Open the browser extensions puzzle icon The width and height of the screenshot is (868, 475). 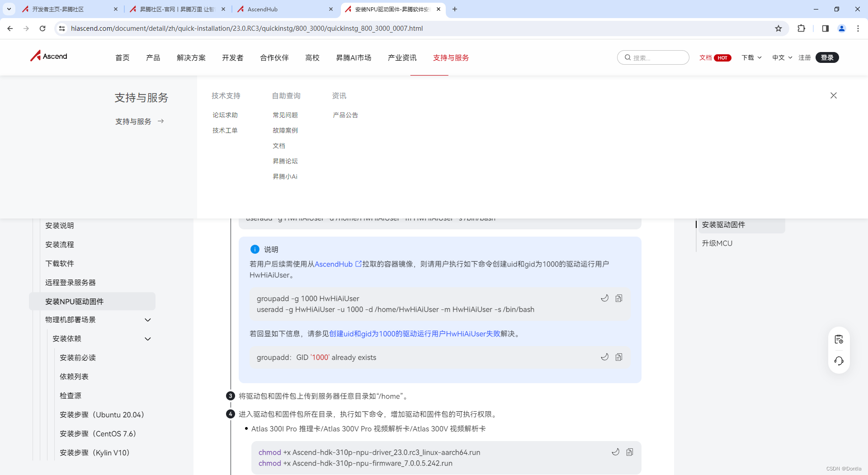[801, 28]
